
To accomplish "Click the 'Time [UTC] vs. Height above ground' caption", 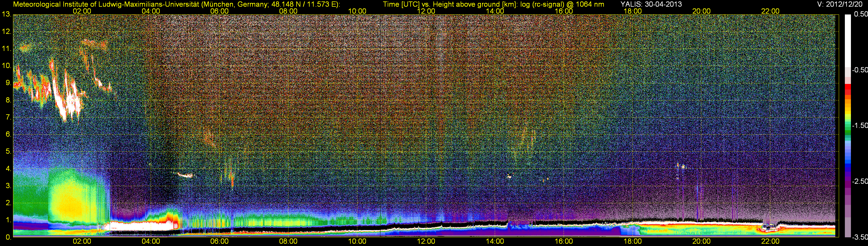I will pyautogui.click(x=493, y=4).
